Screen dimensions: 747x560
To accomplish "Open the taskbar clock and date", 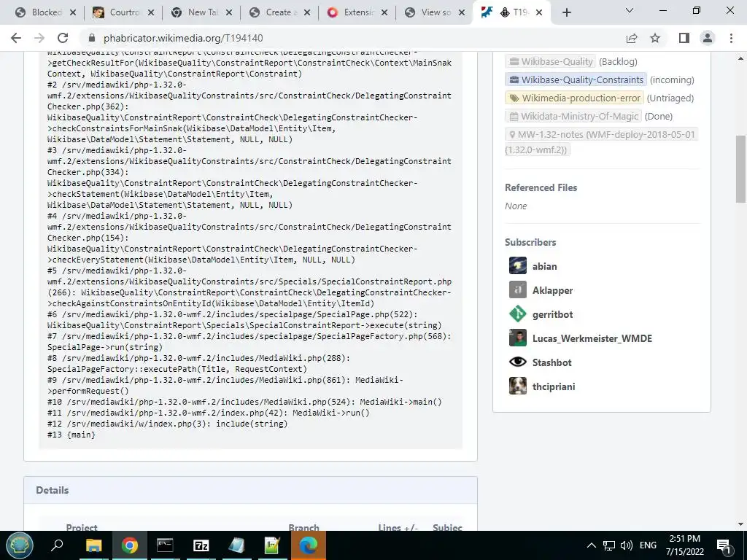I will click(x=684, y=545).
